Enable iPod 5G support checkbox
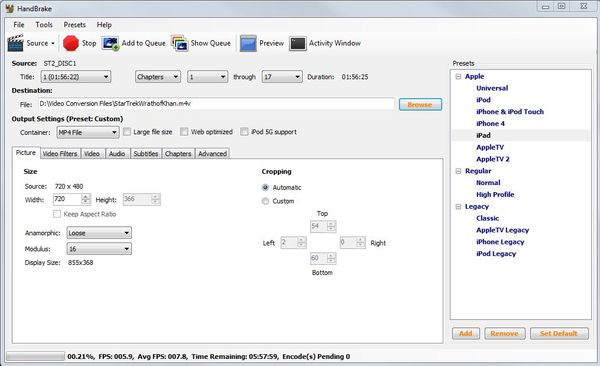Viewport: 600px width, 366px height. pyautogui.click(x=244, y=132)
